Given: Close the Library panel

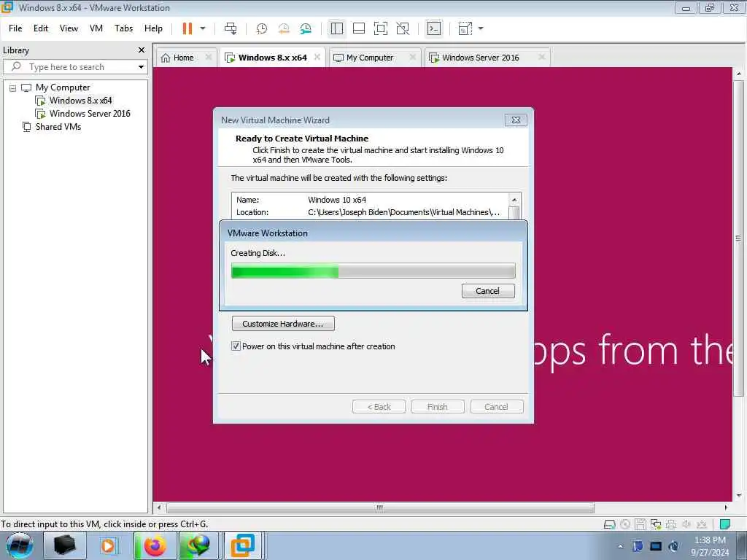Looking at the screenshot, I should [141, 50].
